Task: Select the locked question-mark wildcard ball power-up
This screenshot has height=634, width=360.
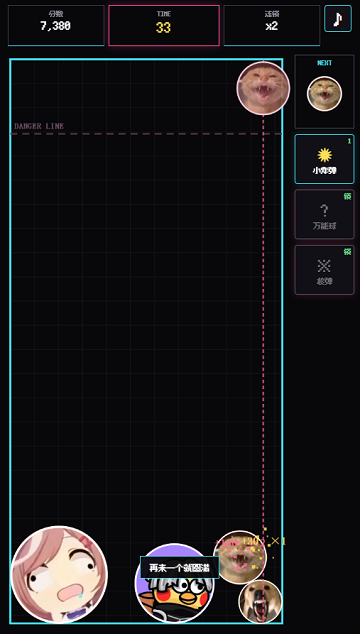Action: (x=324, y=214)
